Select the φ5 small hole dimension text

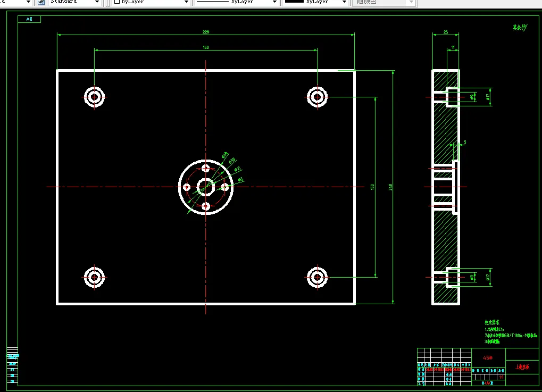point(240,180)
